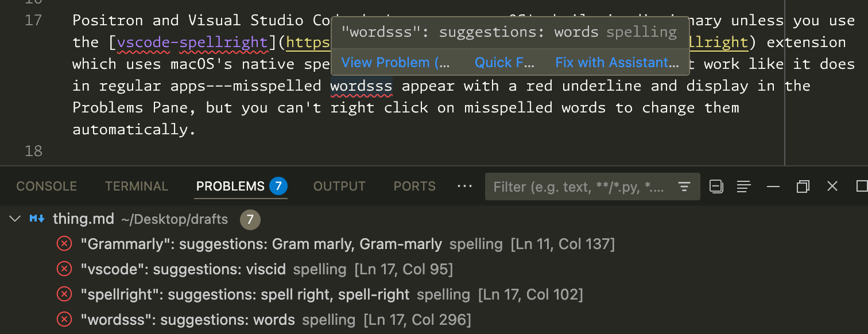Click the markdown file icon for thing.md
Screen dimensions: 868x334
[37, 219]
